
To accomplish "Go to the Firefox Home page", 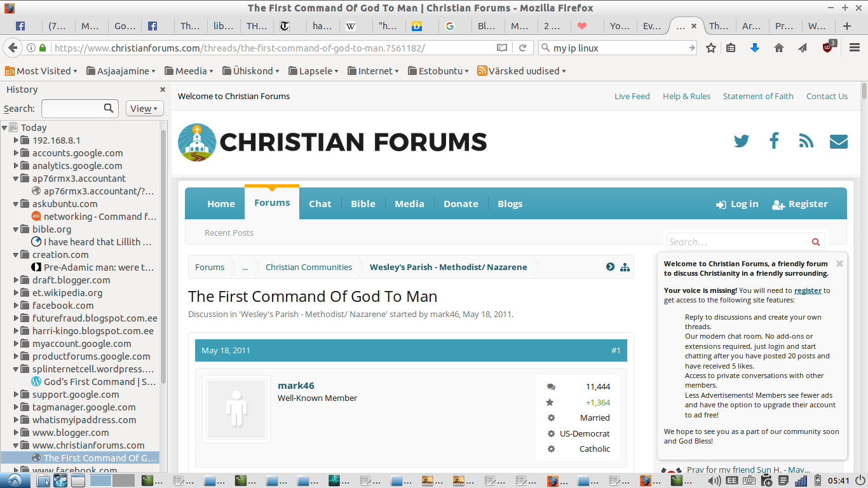I will (x=779, y=48).
